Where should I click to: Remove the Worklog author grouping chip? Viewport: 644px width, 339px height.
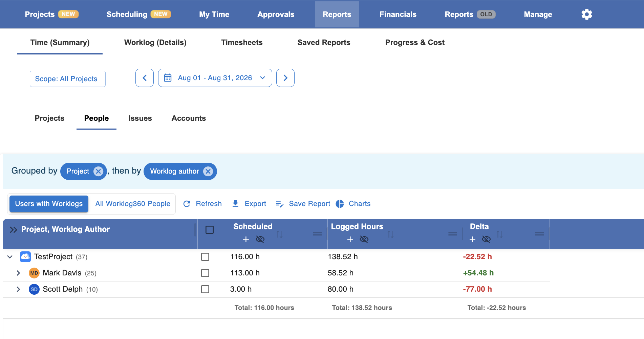click(x=208, y=171)
